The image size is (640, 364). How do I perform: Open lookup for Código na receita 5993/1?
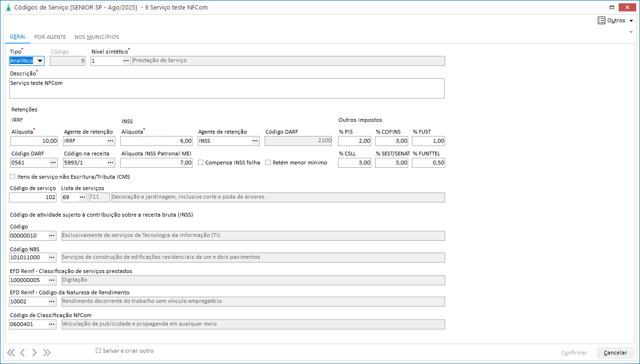(x=110, y=163)
